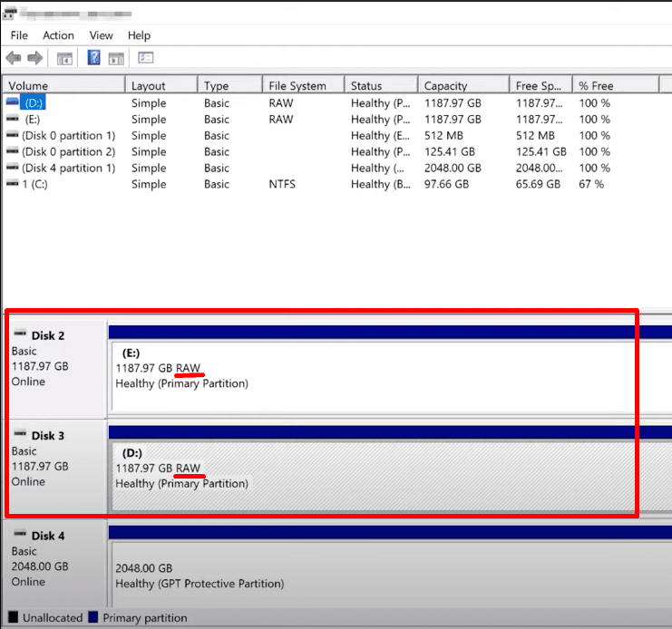Select the drive icon of volume (D:)
Screen dimensions: 672x629
(12, 102)
